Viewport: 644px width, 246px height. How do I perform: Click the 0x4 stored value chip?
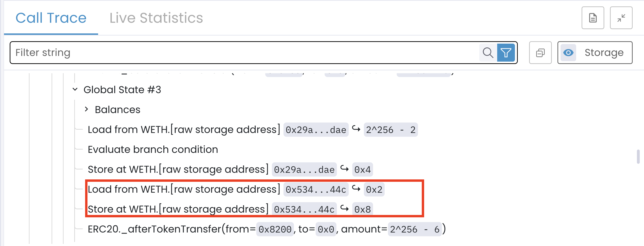(362, 170)
